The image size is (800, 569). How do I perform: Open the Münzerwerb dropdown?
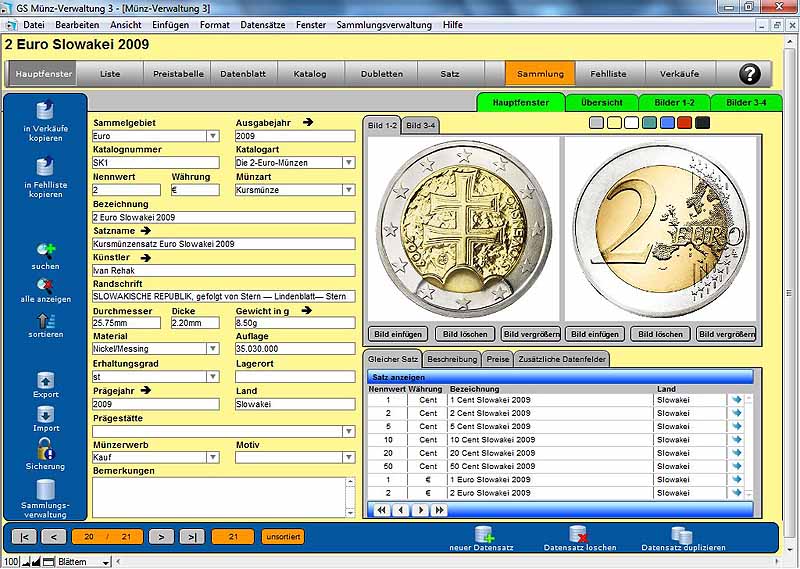(x=213, y=457)
